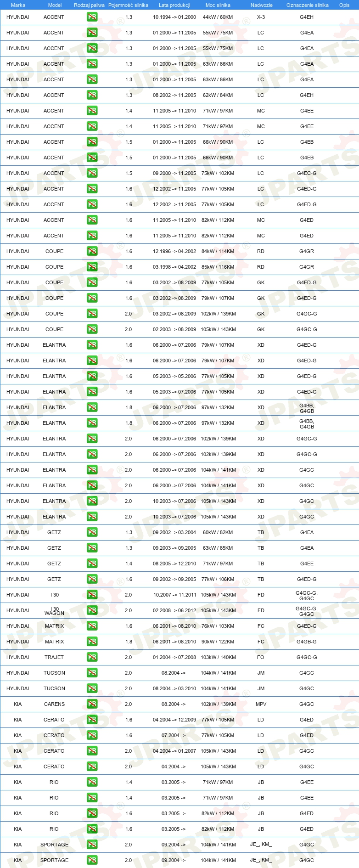359x868 pixels.
Task: Select the 08.2002 -> 11.2005 production years cell
Action: click(174, 95)
